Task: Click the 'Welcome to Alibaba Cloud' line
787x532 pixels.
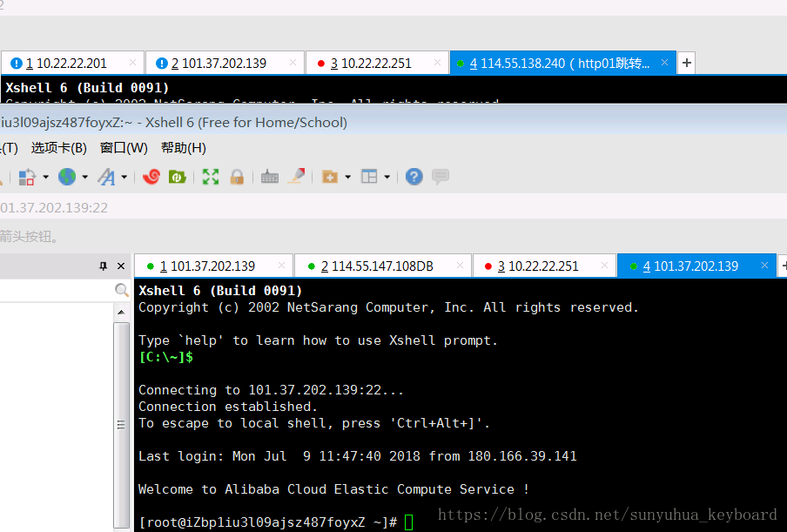Action: coord(333,489)
